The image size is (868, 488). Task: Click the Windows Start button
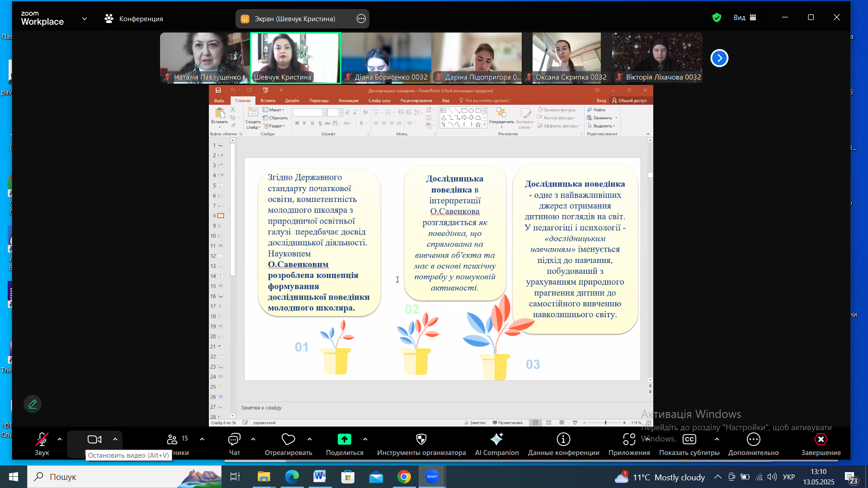(x=13, y=477)
